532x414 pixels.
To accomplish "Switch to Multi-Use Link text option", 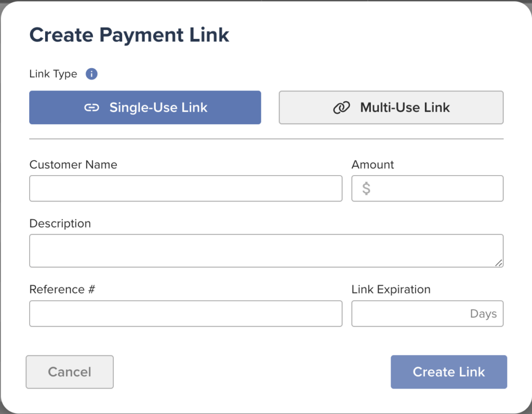I will click(405, 108).
